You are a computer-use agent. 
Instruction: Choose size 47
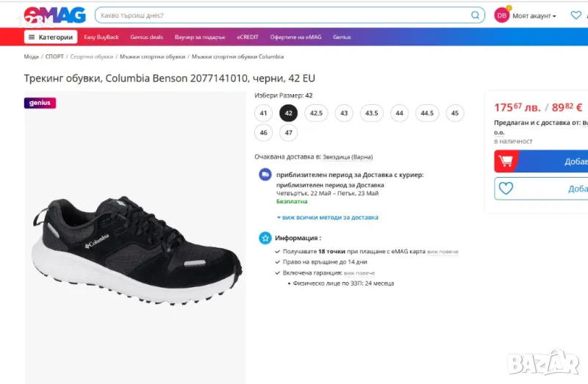pos(288,133)
